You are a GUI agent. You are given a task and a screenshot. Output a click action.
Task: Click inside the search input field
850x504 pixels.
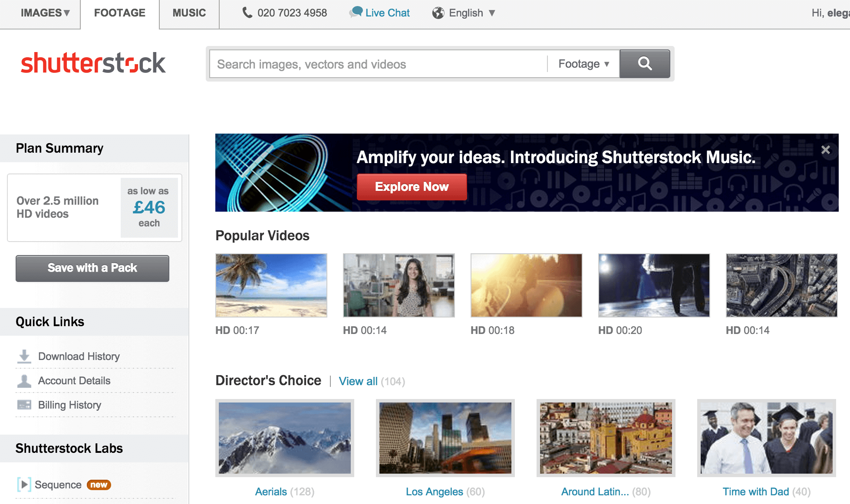[373, 64]
